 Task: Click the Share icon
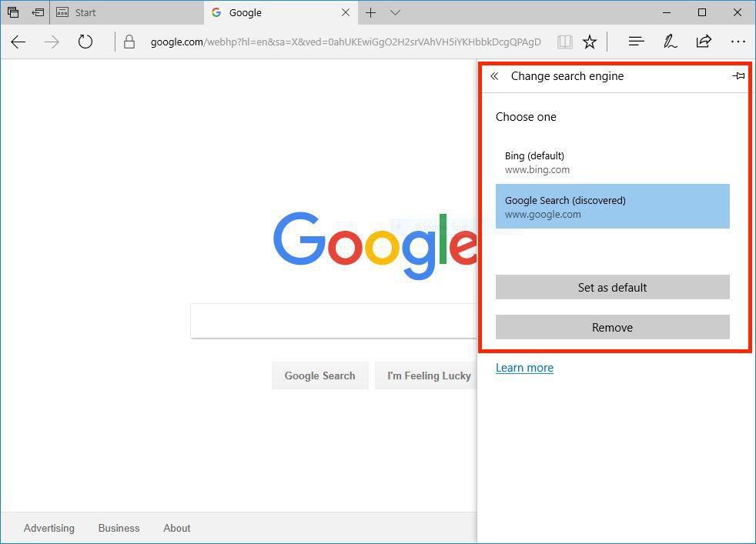(704, 42)
